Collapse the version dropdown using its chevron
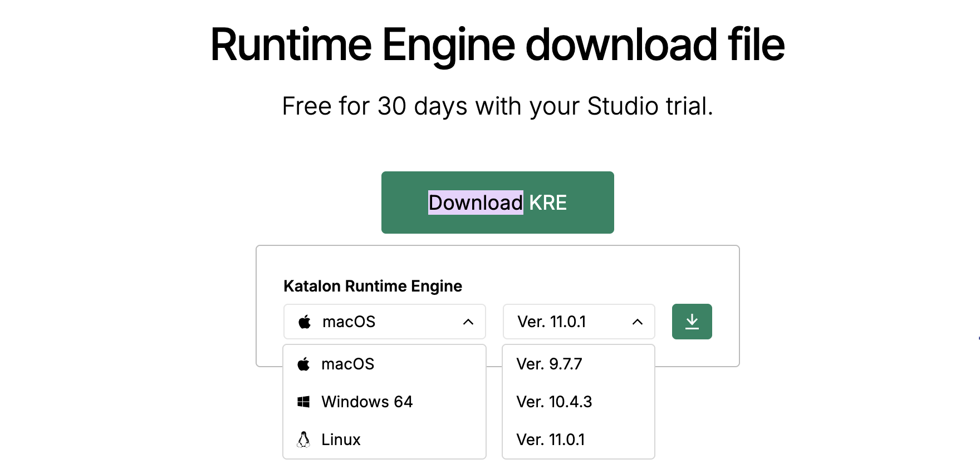Screen dimensions: 980x464 point(638,322)
